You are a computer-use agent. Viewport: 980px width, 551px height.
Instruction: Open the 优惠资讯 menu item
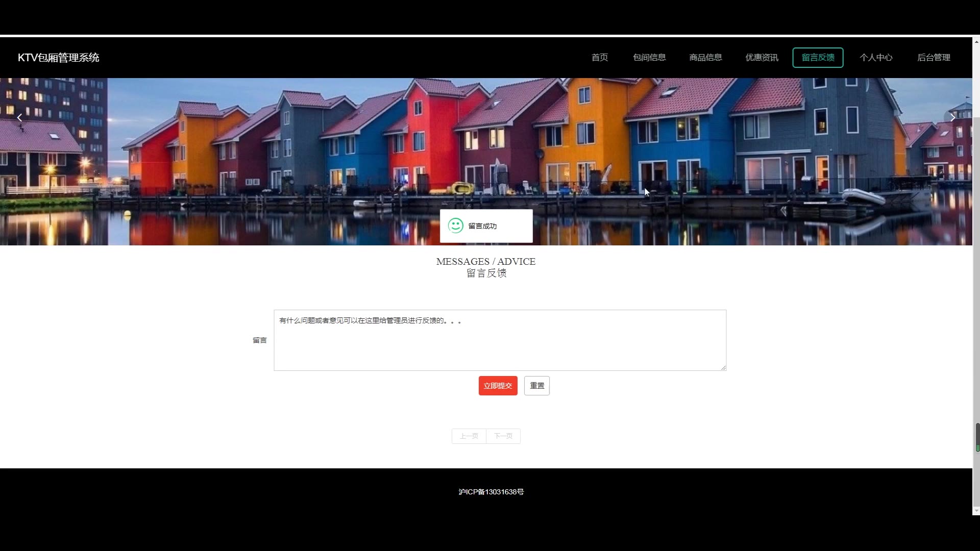click(x=762, y=58)
